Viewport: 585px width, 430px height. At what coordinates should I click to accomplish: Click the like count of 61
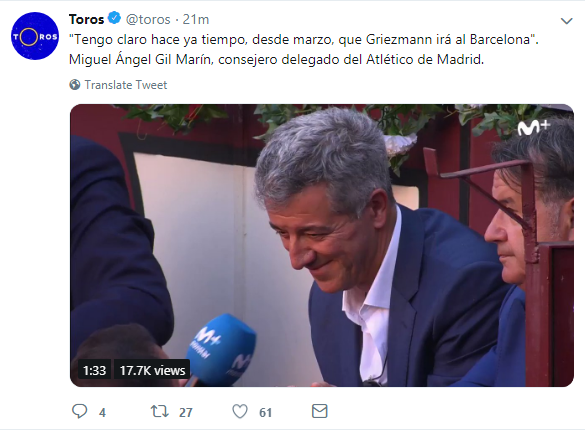tap(265, 412)
